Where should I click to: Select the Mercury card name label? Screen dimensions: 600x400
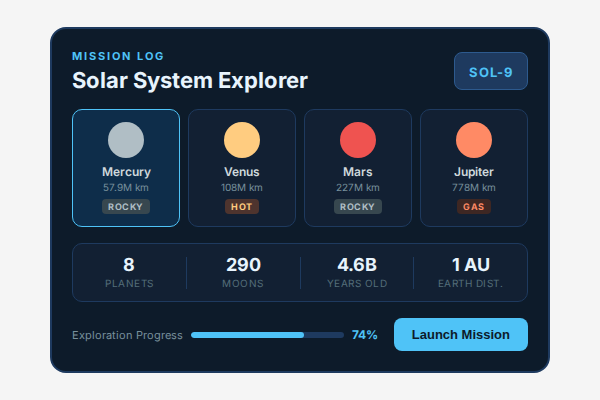tap(126, 172)
